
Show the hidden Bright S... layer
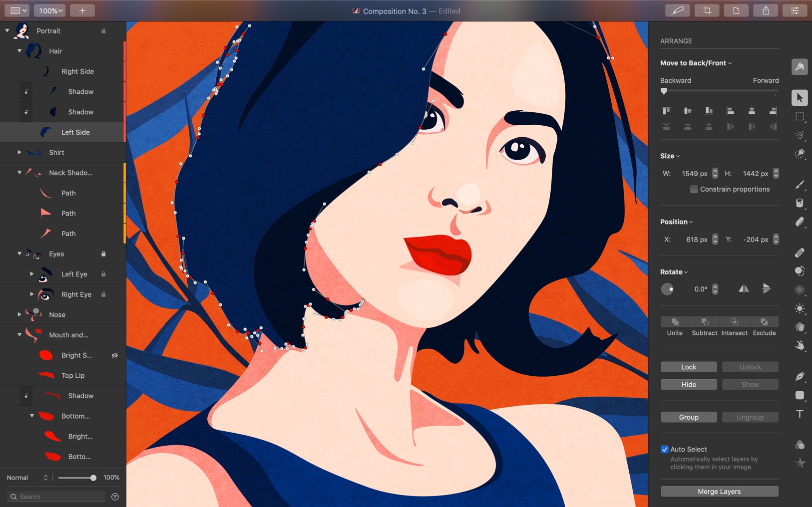[115, 355]
